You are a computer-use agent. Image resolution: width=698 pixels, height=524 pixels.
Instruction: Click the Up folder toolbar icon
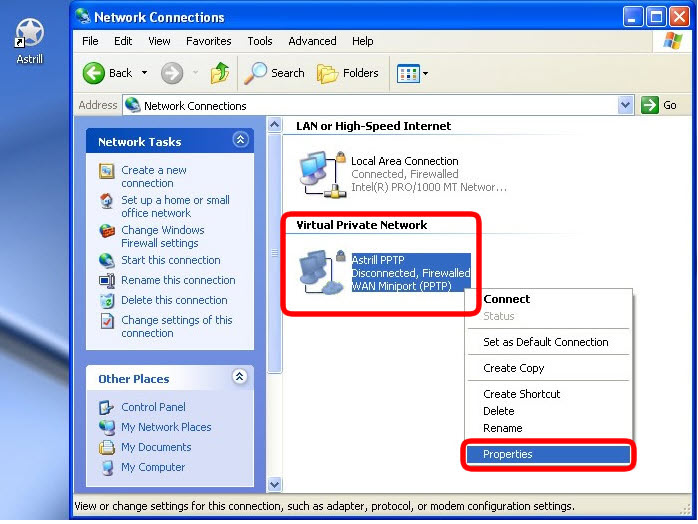pyautogui.click(x=219, y=73)
